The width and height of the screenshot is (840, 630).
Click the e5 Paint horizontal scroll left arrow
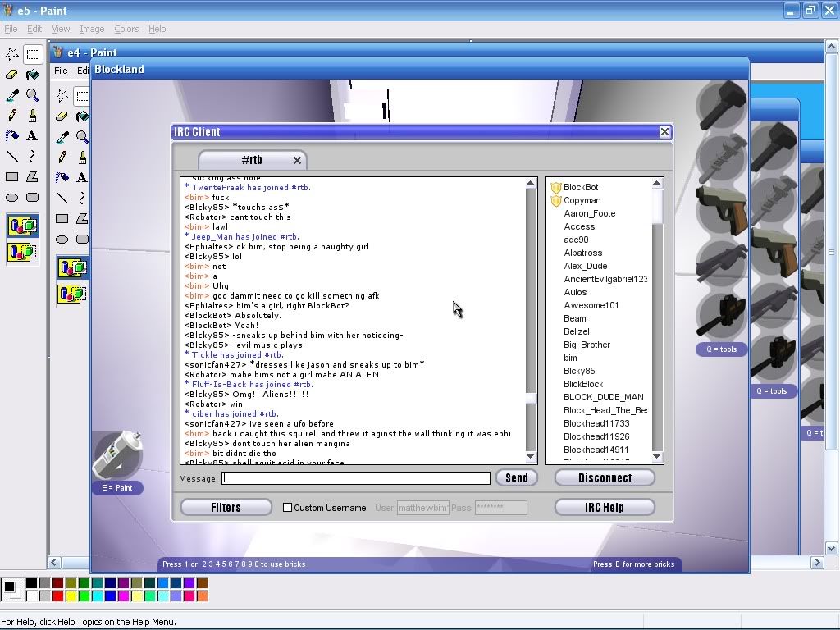[54, 562]
